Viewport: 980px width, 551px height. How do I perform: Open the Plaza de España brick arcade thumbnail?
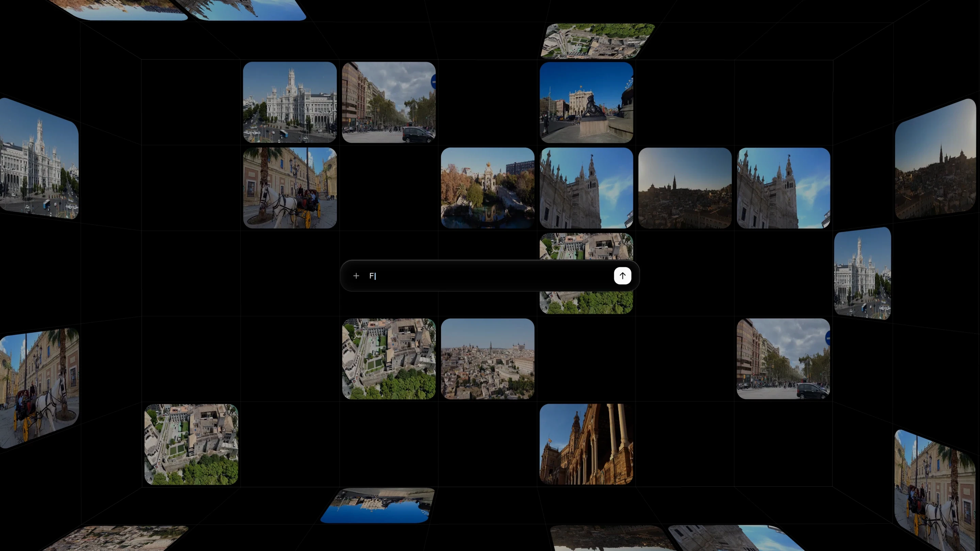point(586,444)
